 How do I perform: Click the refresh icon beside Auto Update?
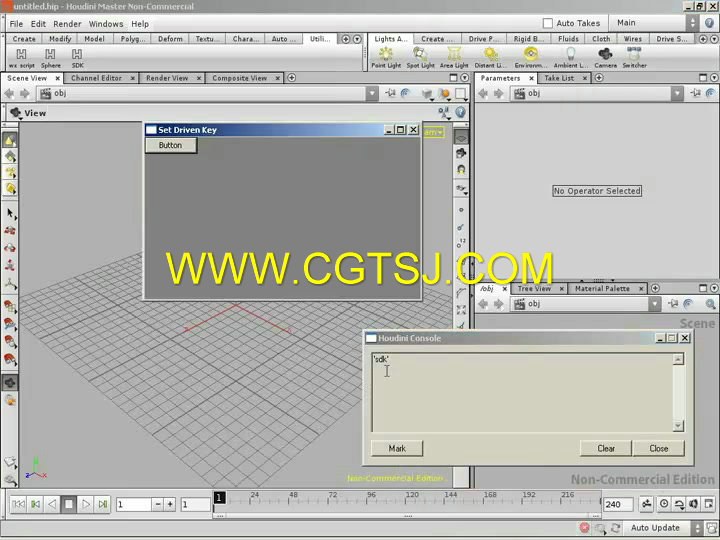click(616, 528)
